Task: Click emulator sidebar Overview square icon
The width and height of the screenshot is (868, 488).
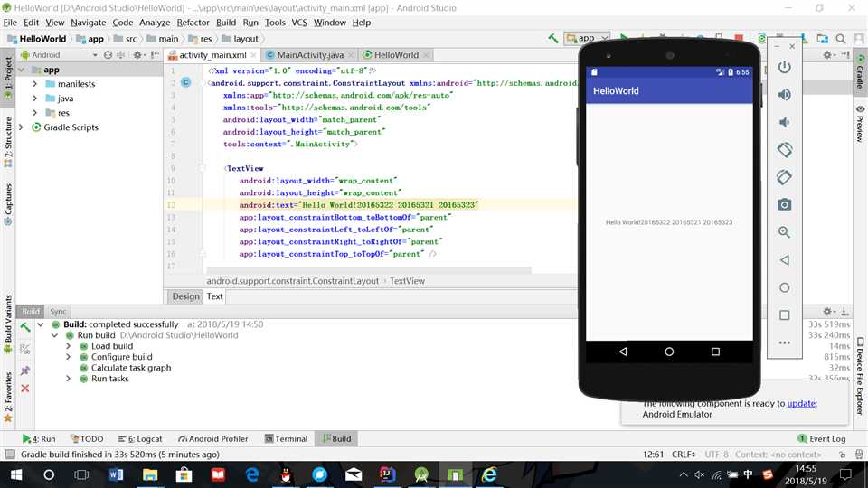Action: 785,314
